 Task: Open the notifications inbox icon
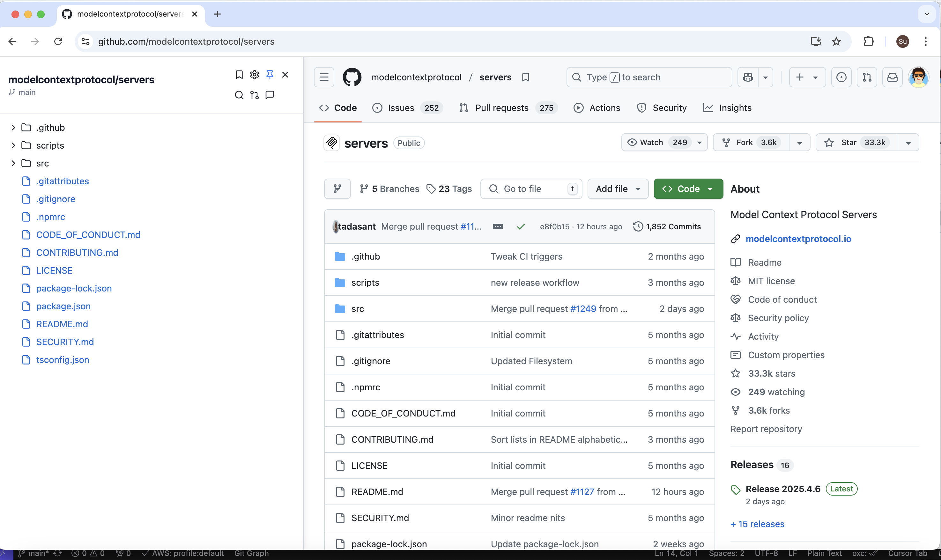point(892,77)
